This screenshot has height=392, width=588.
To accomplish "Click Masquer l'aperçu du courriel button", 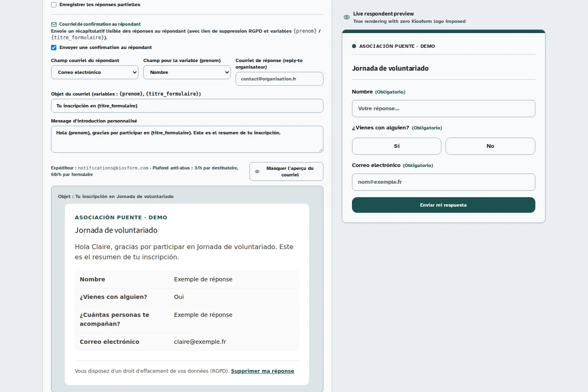I will (286, 171).
